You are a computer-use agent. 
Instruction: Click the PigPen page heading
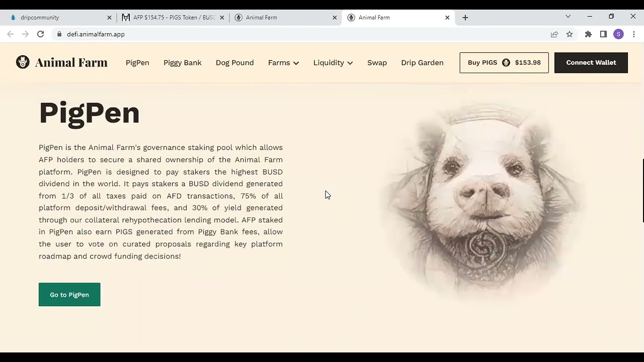pyautogui.click(x=89, y=113)
